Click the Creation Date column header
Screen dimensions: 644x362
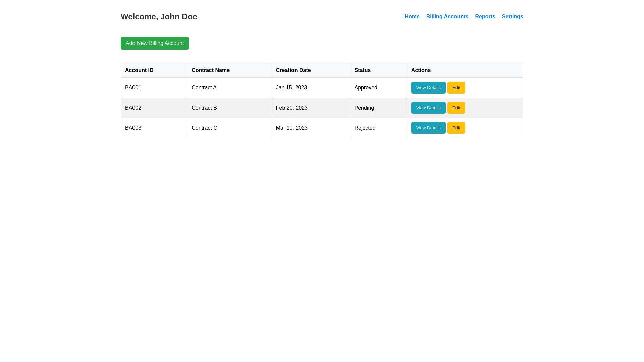click(x=293, y=70)
